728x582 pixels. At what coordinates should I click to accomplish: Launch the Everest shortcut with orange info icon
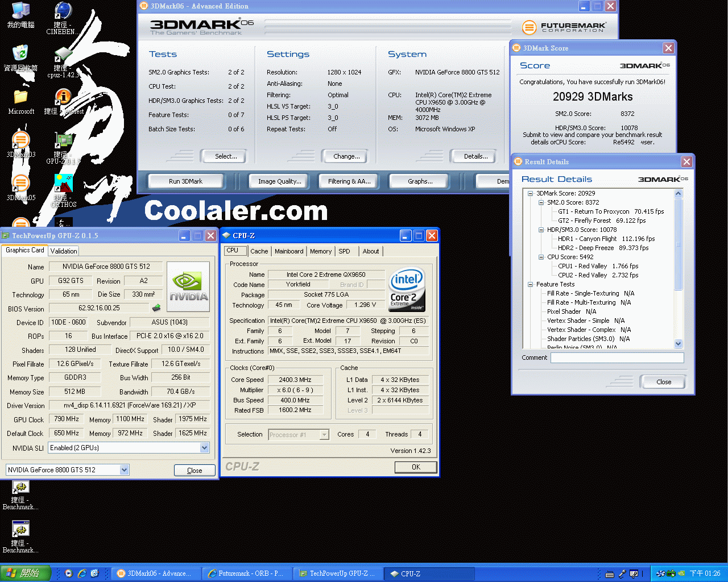tap(63, 97)
